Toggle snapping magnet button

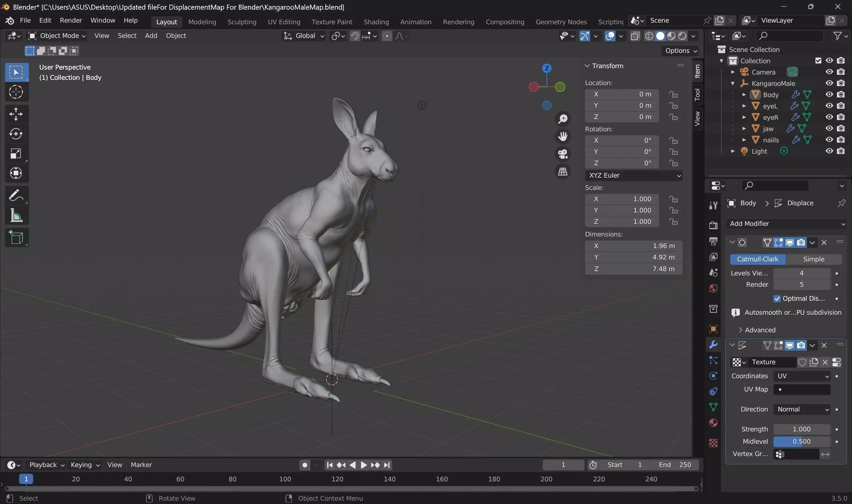coord(355,36)
